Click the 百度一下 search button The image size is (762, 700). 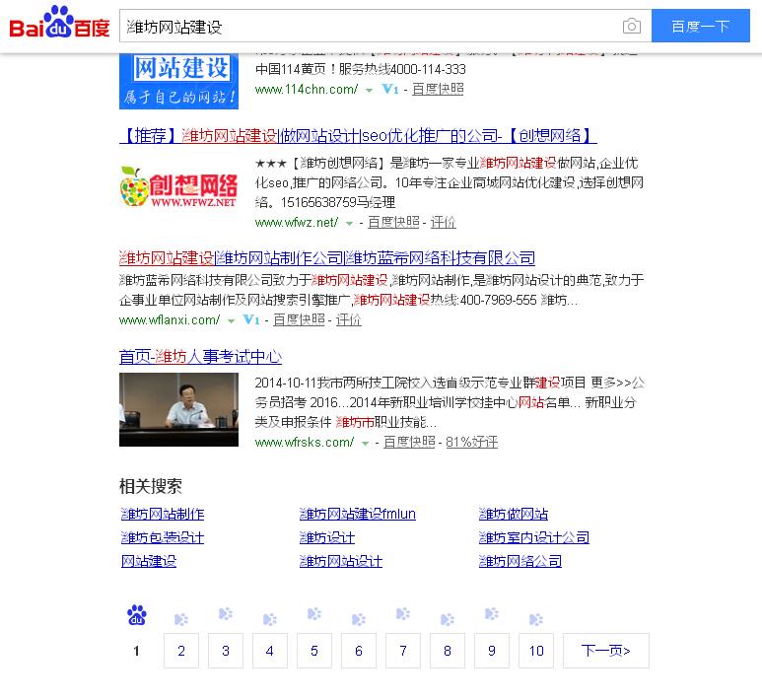700,27
